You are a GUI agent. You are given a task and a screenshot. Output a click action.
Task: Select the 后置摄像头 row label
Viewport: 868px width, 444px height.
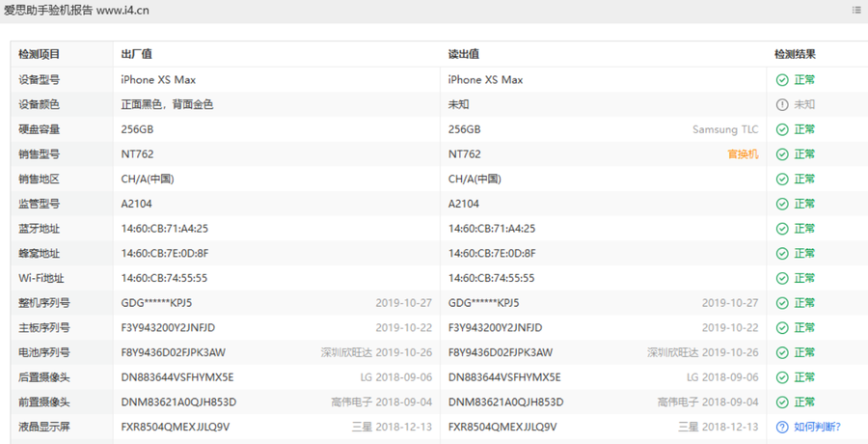tap(44, 377)
